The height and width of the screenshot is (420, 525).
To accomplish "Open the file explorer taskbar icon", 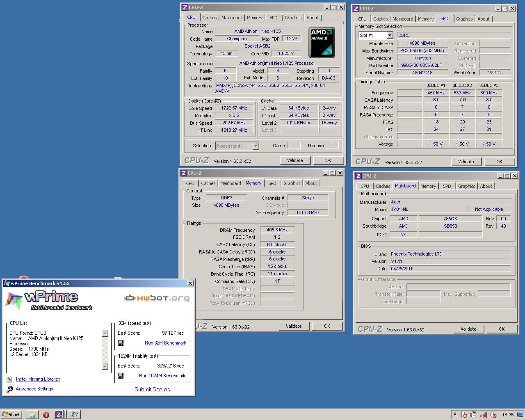I will 32,415.
